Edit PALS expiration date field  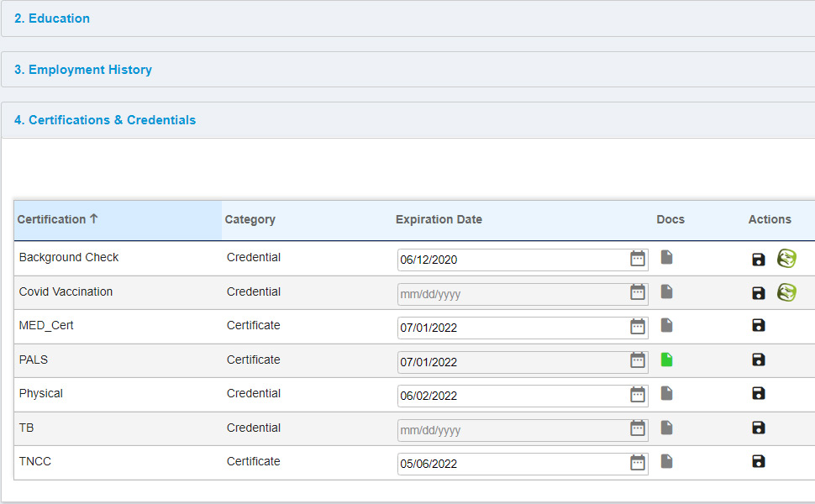pos(523,362)
